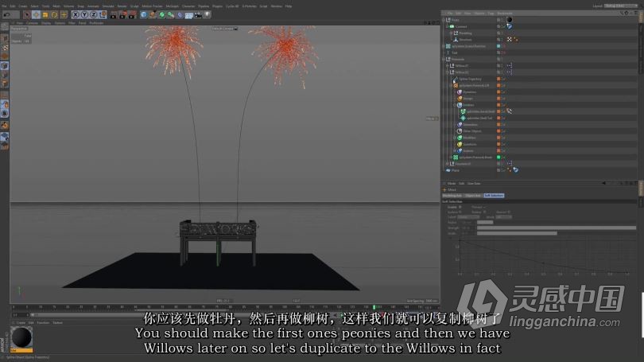
Task: Collapse the Emitters group
Action: 455,105
